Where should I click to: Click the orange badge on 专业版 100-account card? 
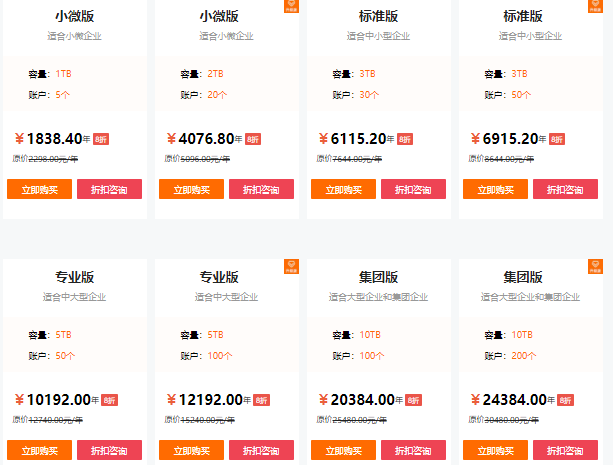[x=291, y=266]
